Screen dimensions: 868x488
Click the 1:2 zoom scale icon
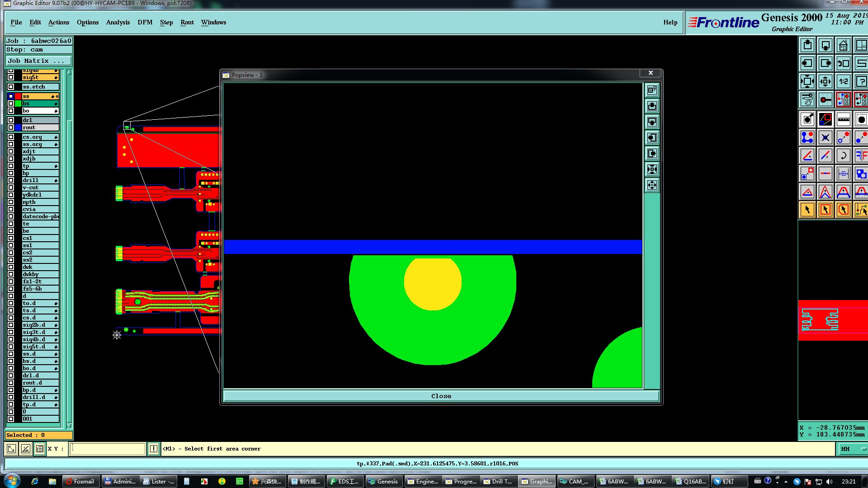[843, 81]
